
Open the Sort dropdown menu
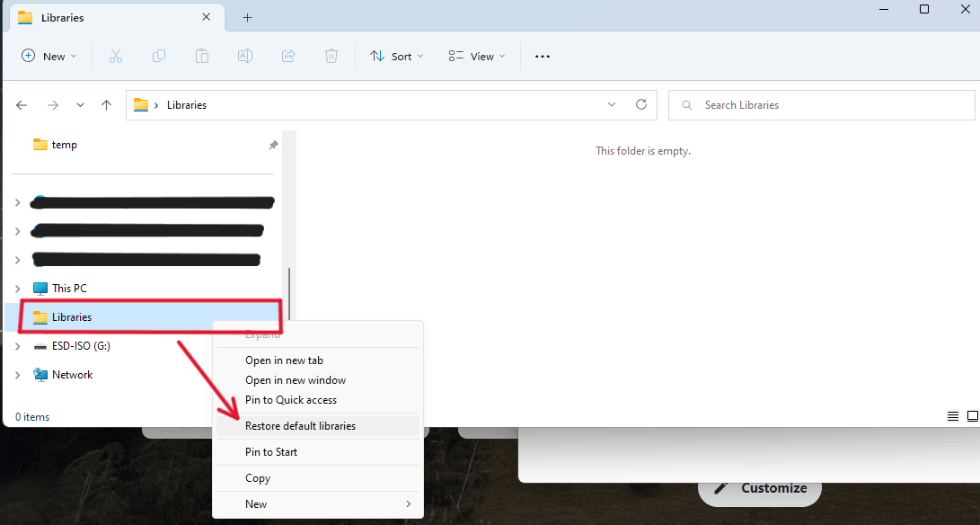coord(396,57)
